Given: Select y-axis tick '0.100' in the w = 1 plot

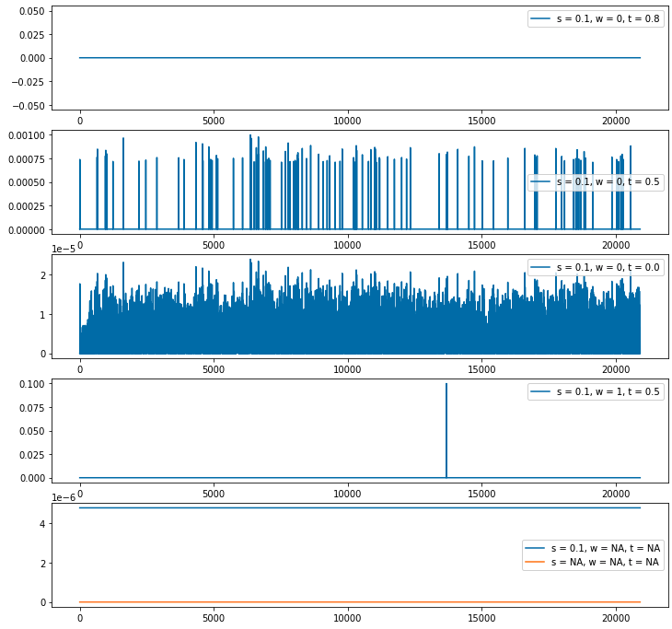Looking at the screenshot, I should 32,384.
